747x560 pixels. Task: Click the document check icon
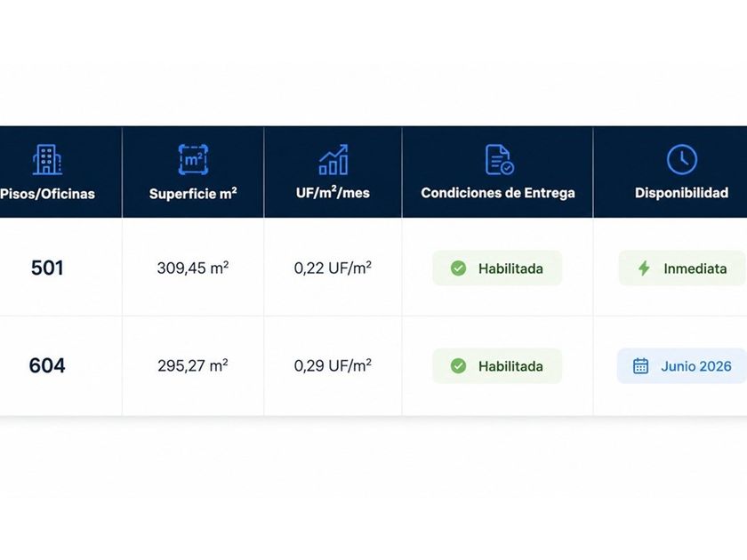pos(499,159)
